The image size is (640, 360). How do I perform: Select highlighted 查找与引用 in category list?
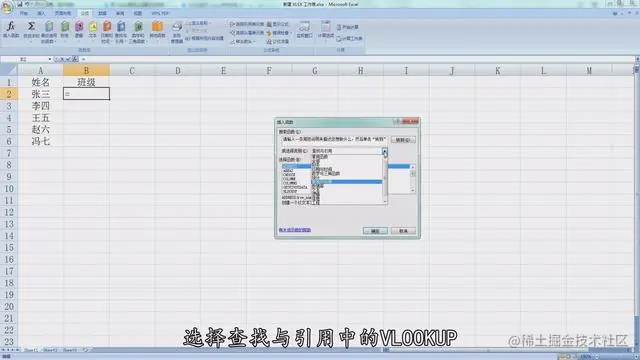click(347, 182)
